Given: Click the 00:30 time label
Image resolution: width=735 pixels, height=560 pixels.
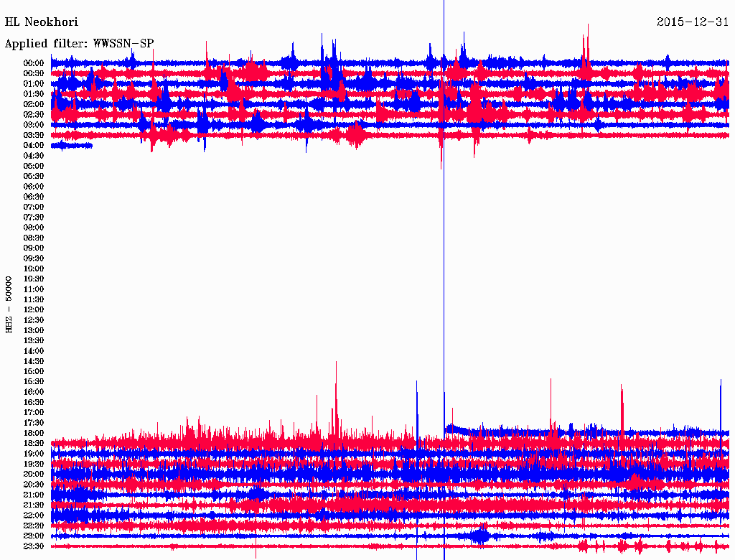Looking at the screenshot, I should [x=34, y=73].
